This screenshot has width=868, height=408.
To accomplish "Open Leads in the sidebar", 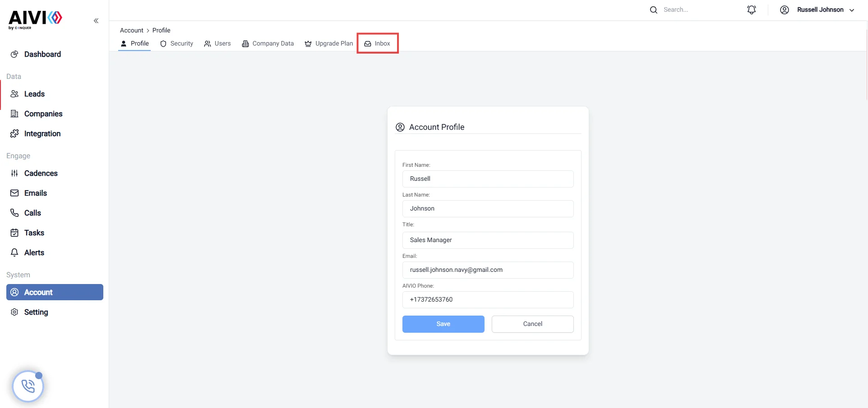I will (34, 94).
